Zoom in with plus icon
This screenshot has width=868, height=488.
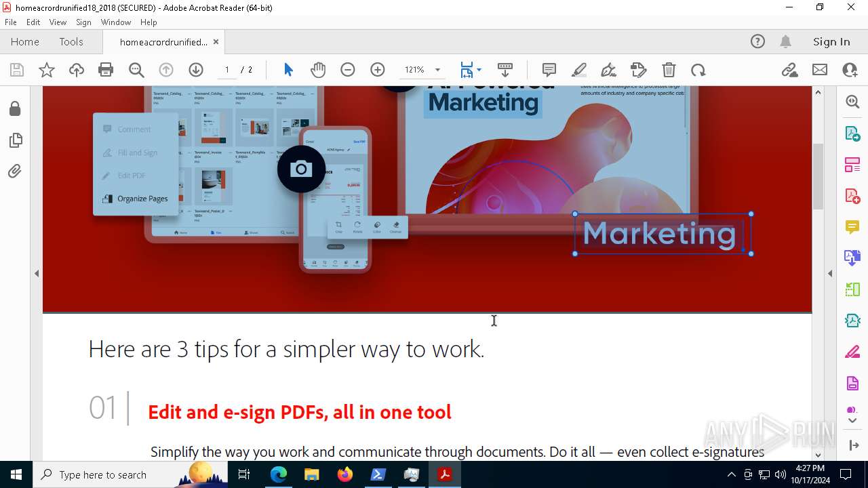click(x=378, y=70)
